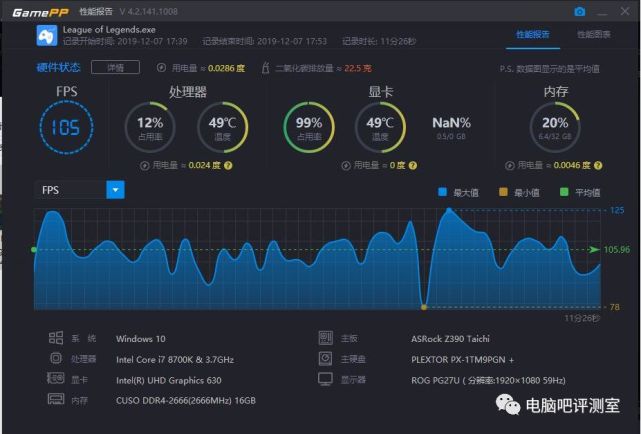Screen dimensions: 641x434
Task: Click the help icon next to 0.024 度
Action: pyautogui.click(x=228, y=166)
